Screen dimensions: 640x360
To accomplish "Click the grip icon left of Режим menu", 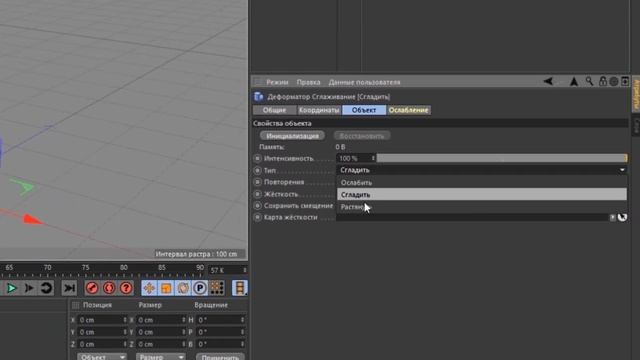I will (x=258, y=82).
